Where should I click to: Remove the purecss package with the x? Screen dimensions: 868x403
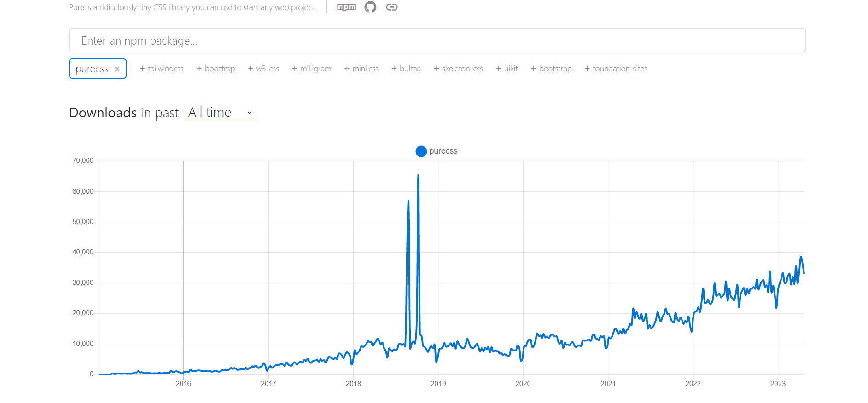pyautogui.click(x=117, y=69)
